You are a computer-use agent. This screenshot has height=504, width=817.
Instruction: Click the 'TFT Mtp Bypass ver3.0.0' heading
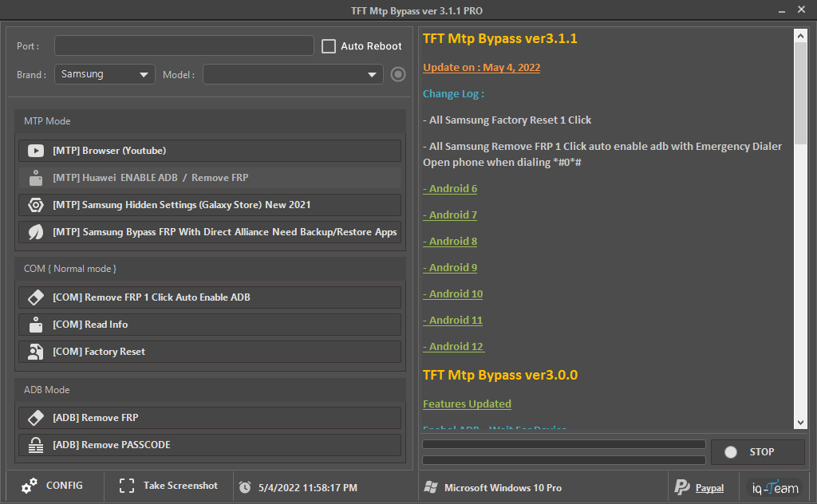[x=500, y=376]
